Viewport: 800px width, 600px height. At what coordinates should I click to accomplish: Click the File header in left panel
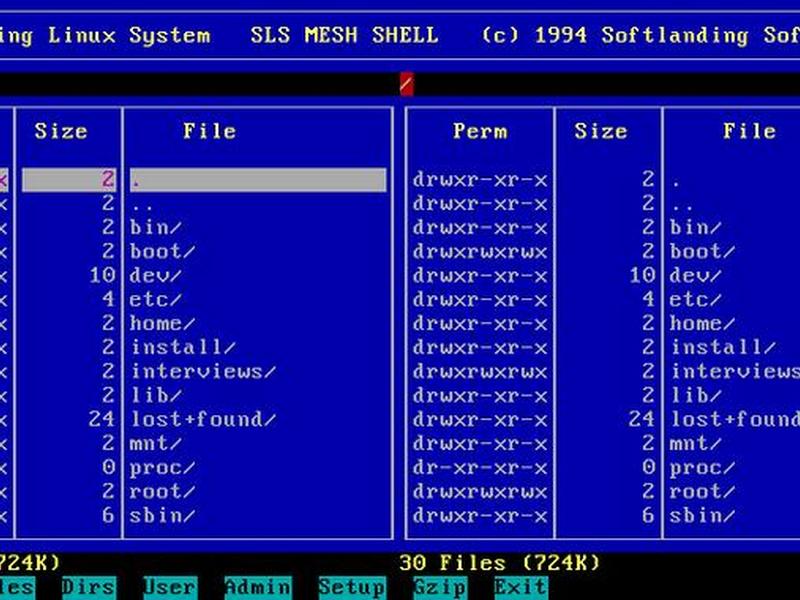pos(210,132)
